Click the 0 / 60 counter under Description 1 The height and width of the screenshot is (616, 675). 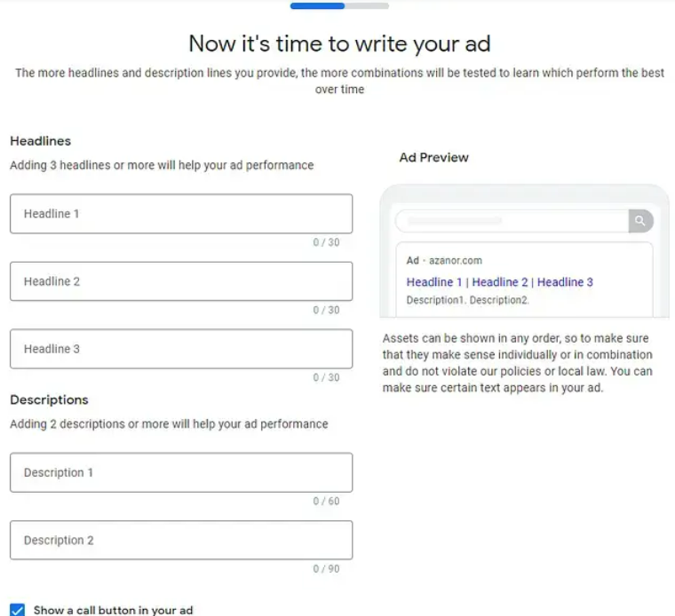click(x=326, y=501)
